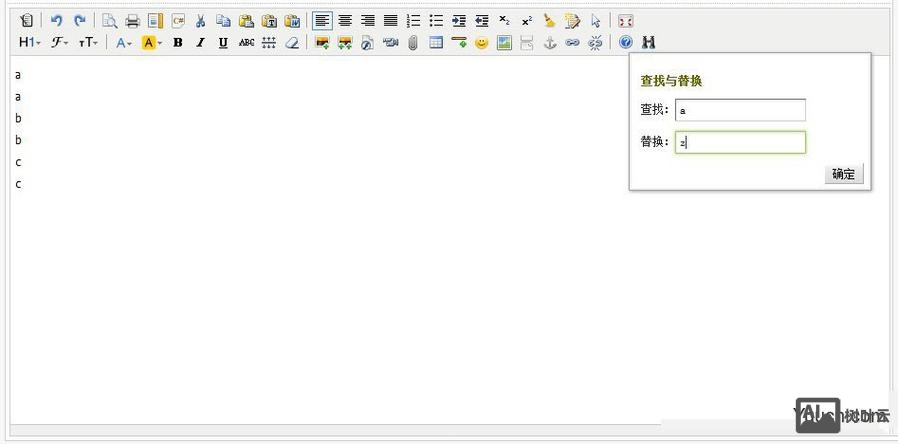Open the line height options
This screenshot has width=898, height=444.
[x=269, y=42]
